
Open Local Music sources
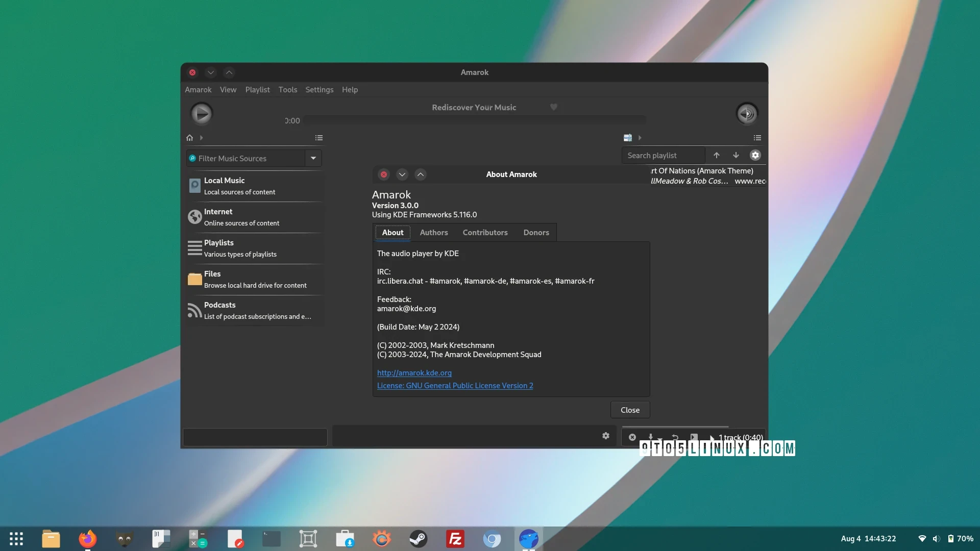pyautogui.click(x=255, y=186)
